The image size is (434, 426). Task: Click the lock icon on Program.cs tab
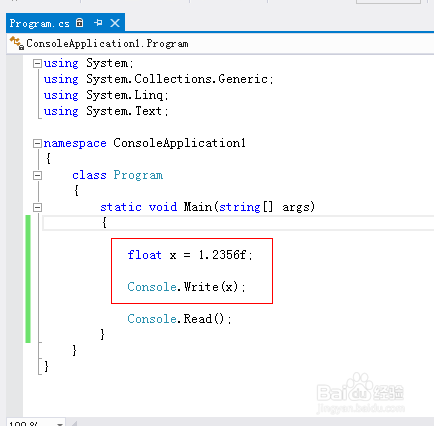[80, 23]
